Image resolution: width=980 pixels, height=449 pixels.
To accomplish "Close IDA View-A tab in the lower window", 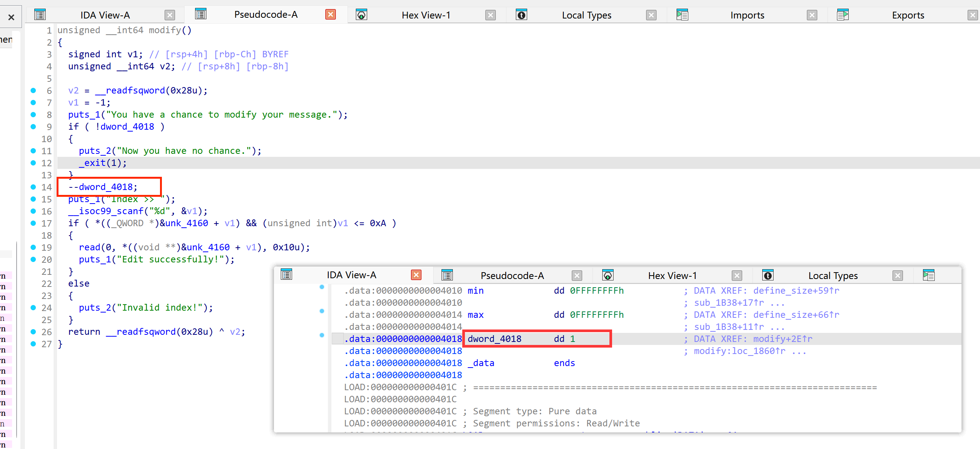I will 416,275.
